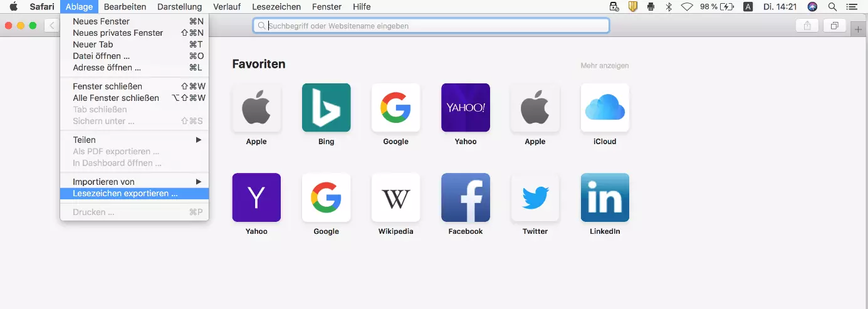The image size is (868, 309).
Task: Open the purple Y Yahoo favorite
Action: (x=256, y=197)
